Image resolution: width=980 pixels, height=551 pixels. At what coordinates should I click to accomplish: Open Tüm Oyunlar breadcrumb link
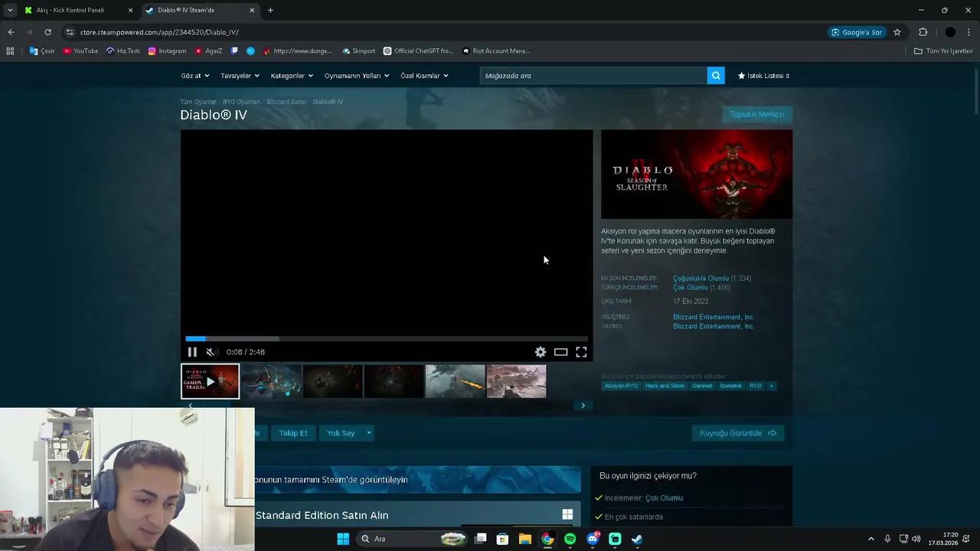click(198, 102)
